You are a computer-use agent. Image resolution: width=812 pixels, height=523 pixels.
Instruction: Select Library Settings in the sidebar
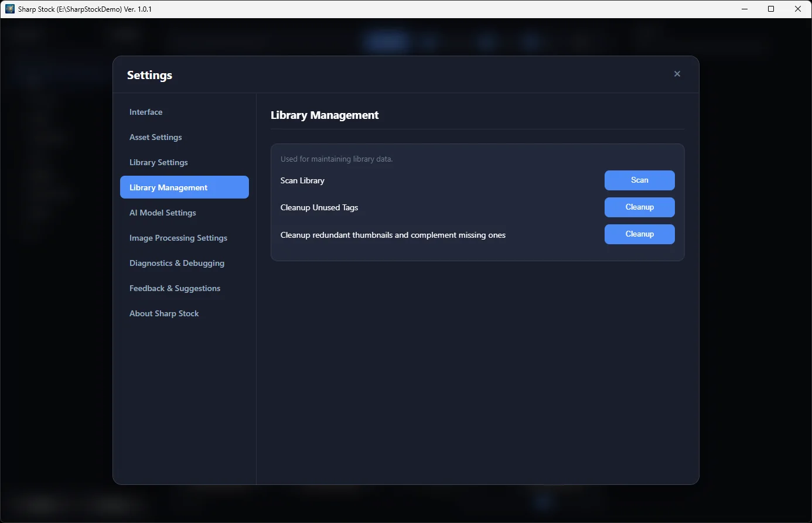[185, 162]
